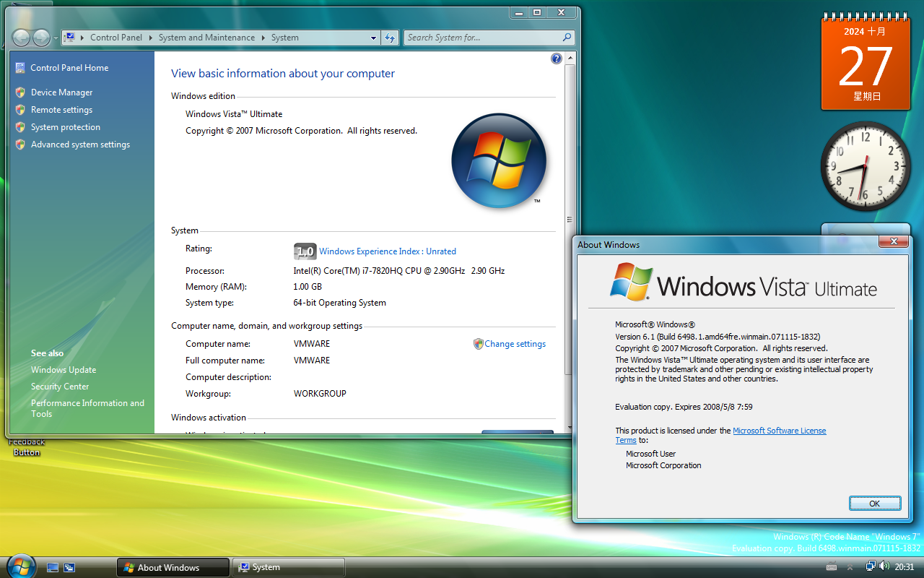
Task: Click the processor value i7-7820HQ text
Action: coord(399,271)
